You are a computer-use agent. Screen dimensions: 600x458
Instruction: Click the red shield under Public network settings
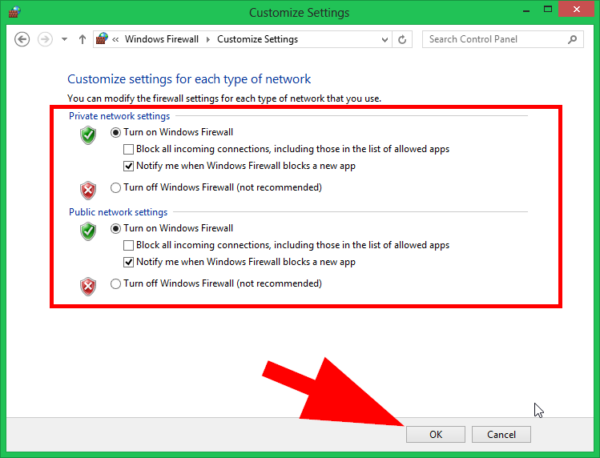coord(88,284)
